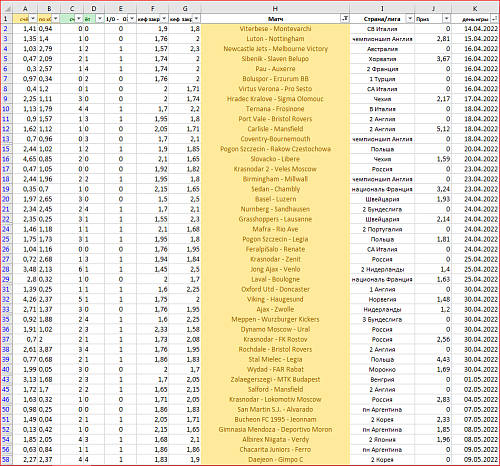Click the Марокко league cell

pyautogui.click(x=382, y=369)
